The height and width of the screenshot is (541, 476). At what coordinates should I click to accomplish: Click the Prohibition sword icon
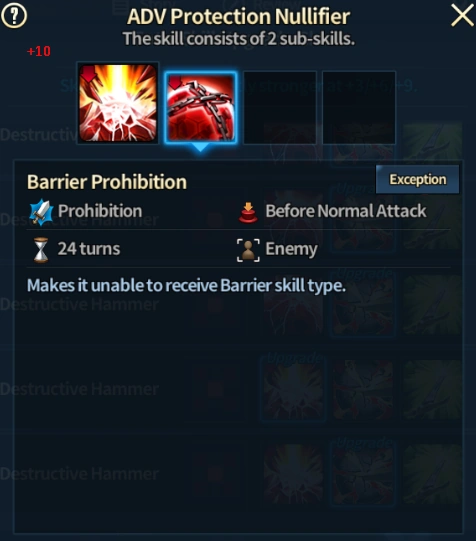(x=41, y=212)
